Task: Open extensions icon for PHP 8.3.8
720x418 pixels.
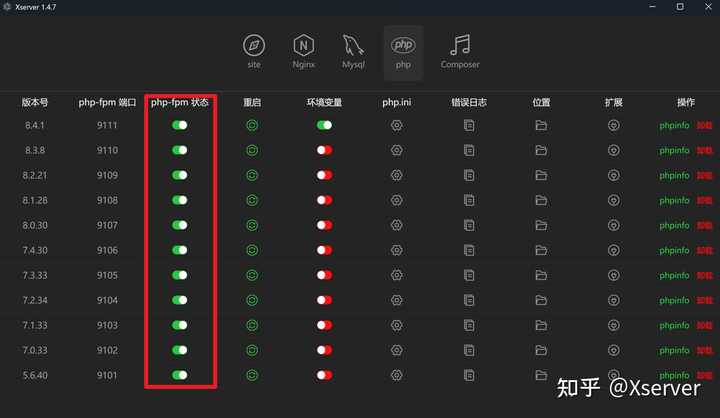Action: (x=613, y=150)
